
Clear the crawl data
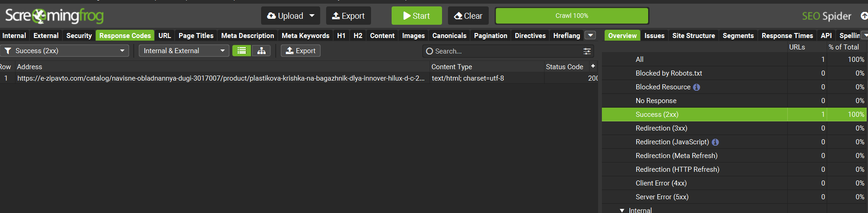[468, 16]
